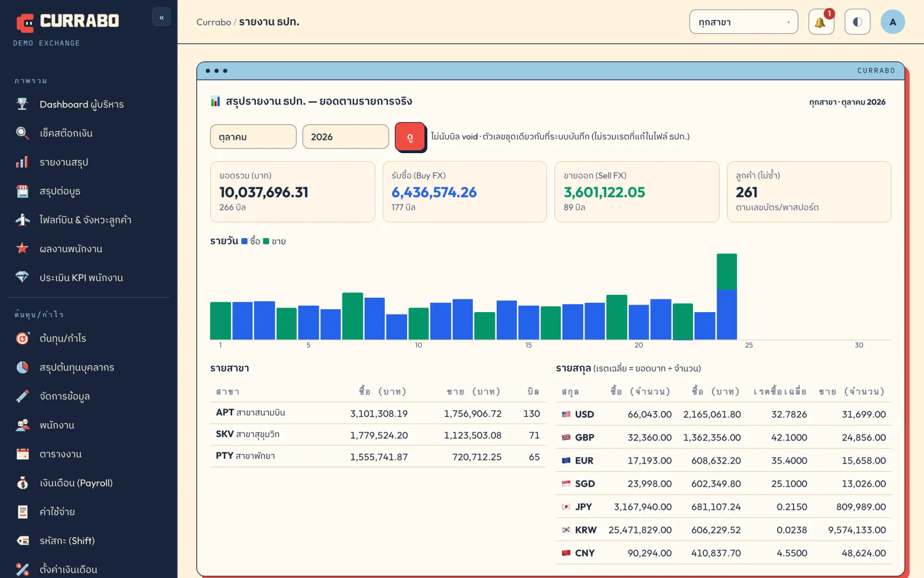
Task: Click the blue ซื้อ legend swatch
Action: coord(244,241)
